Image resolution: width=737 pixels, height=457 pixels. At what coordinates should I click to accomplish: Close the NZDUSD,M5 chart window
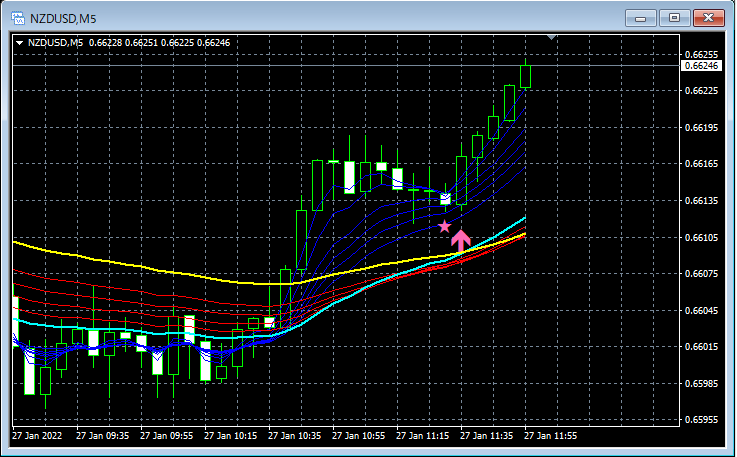pyautogui.click(x=708, y=18)
